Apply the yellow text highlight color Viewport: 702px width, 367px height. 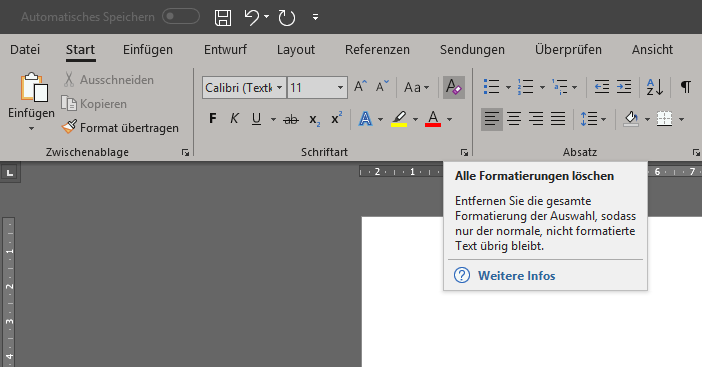399,119
